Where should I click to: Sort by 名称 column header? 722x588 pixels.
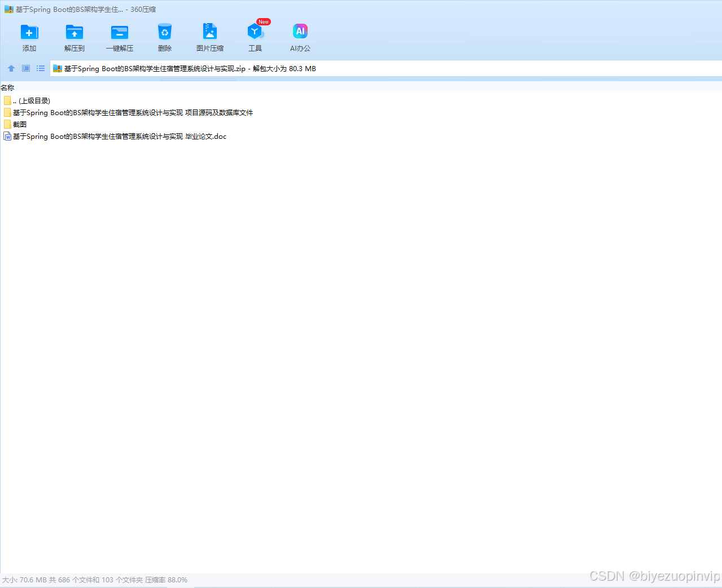(x=7, y=87)
